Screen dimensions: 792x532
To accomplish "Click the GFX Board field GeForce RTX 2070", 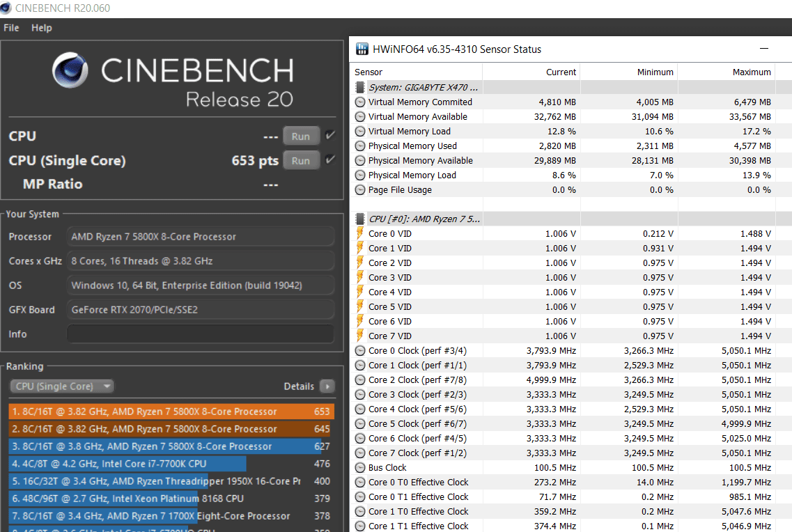I will point(200,310).
